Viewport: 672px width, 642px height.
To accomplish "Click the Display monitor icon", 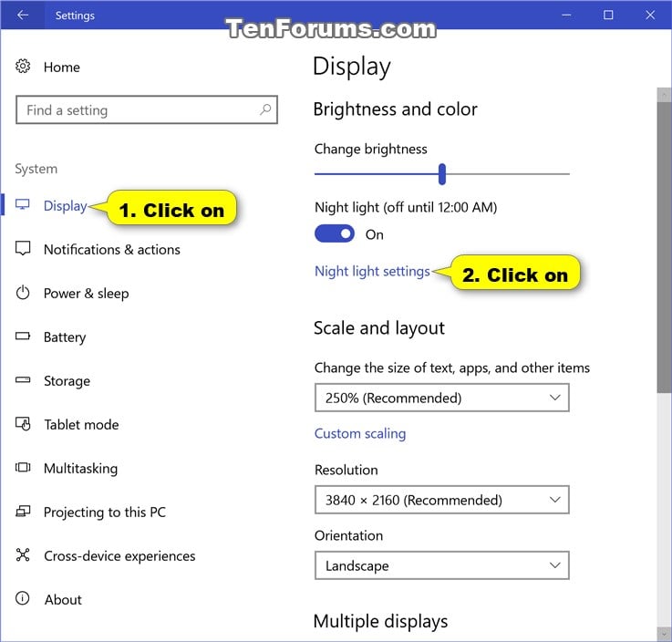I will (22, 204).
